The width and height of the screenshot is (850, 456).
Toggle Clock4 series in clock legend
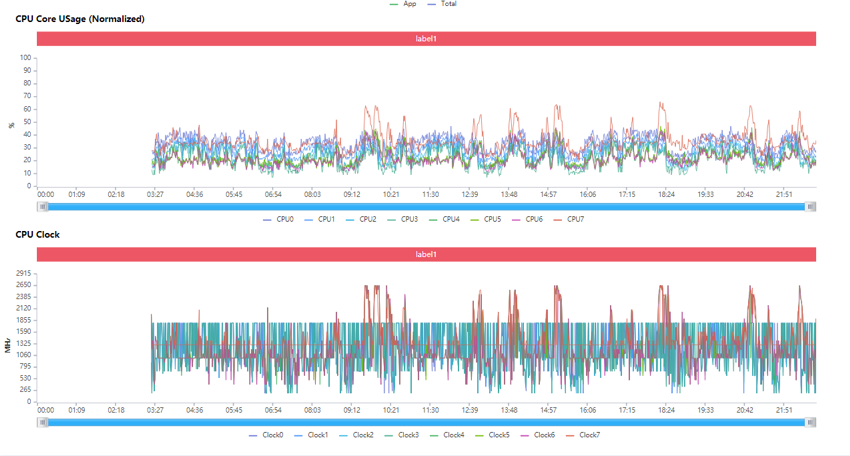tap(447, 435)
